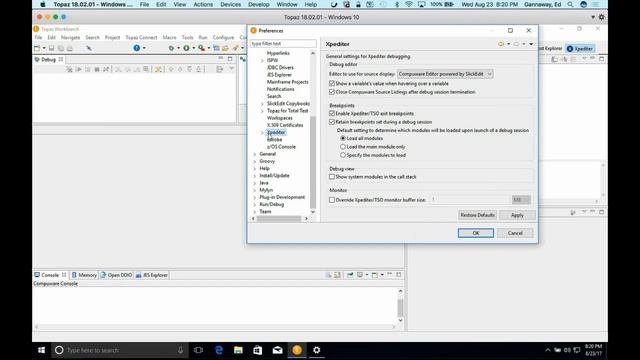Viewport: 640px width, 360px height.
Task: Click the Apply button
Action: [517, 215]
